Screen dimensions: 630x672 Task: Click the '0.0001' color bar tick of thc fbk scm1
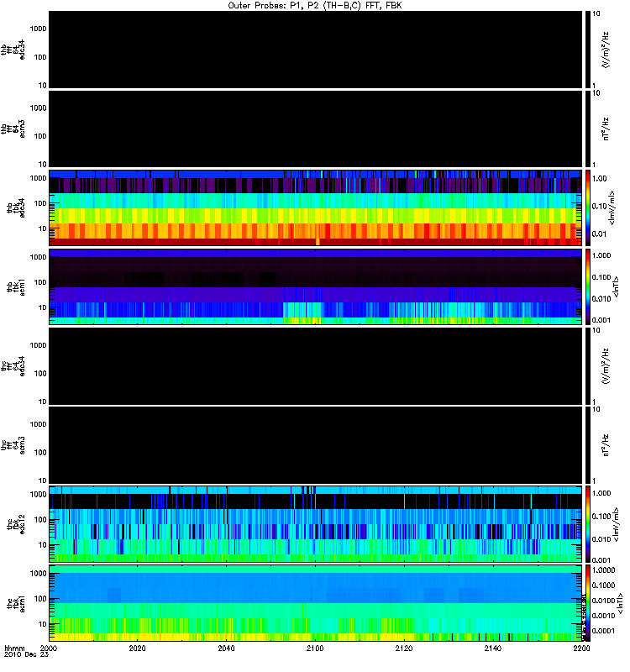tap(603, 631)
